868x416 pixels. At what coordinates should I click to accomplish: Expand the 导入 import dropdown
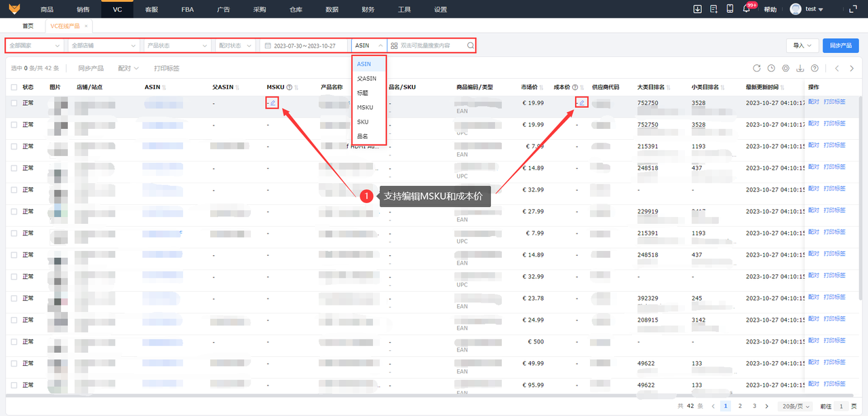[802, 45]
